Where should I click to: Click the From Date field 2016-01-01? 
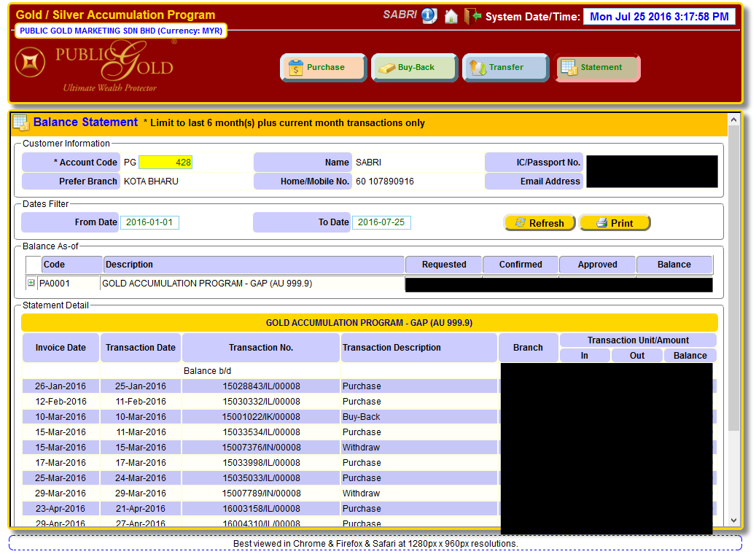pos(149,222)
